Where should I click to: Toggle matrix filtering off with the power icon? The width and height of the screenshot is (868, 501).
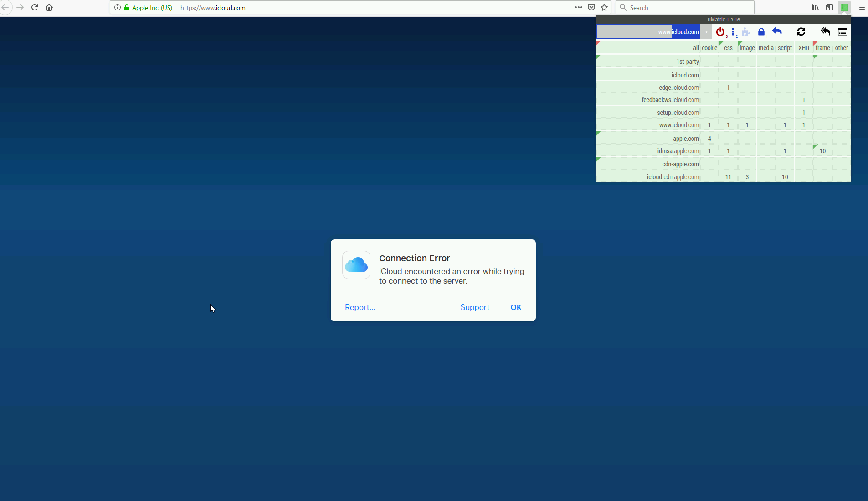720,32
